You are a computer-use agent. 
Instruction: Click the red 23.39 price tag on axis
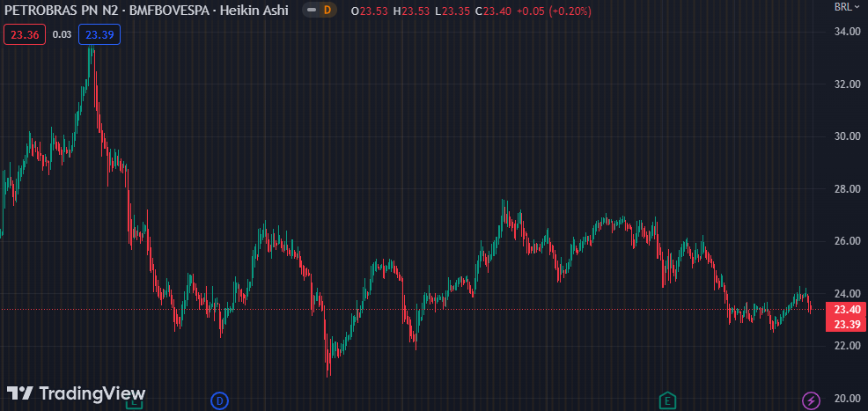(846, 324)
